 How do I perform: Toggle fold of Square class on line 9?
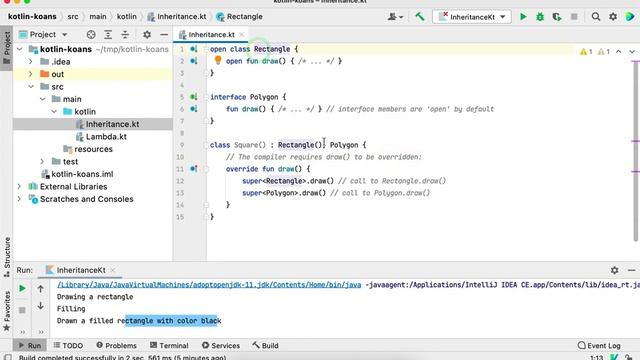coord(206,145)
